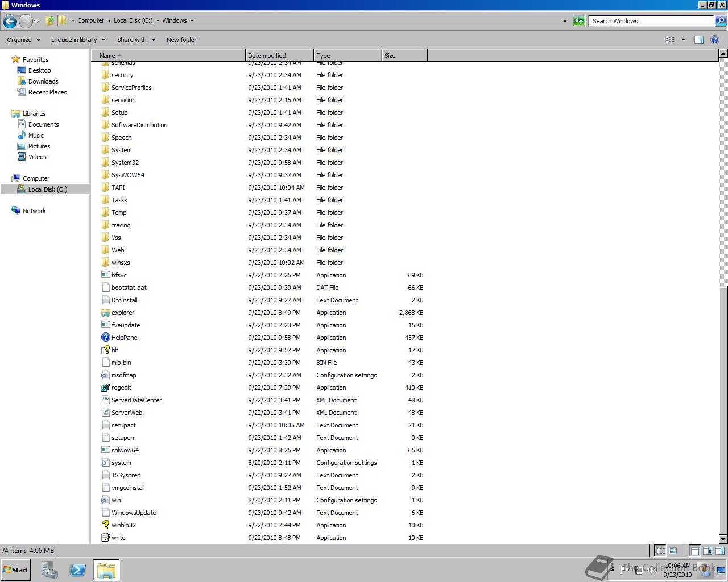The width and height of the screenshot is (728, 582).
Task: Open the Share with menu
Action: (136, 40)
